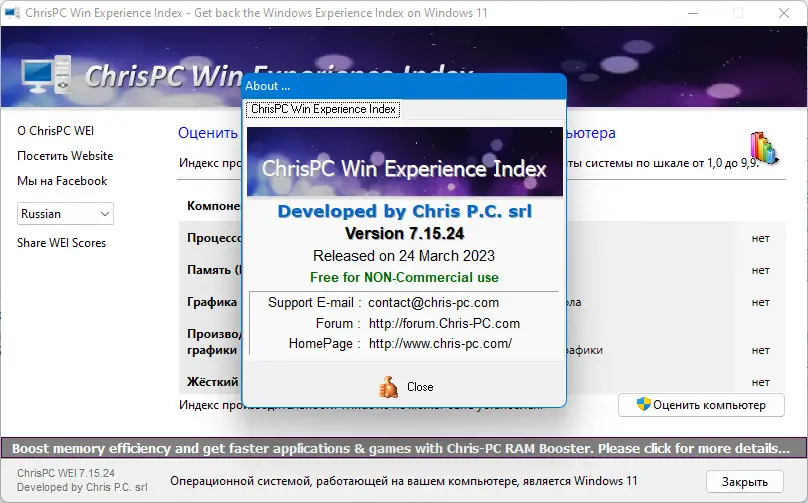Click the Released on 24 March 2023 text

(404, 256)
